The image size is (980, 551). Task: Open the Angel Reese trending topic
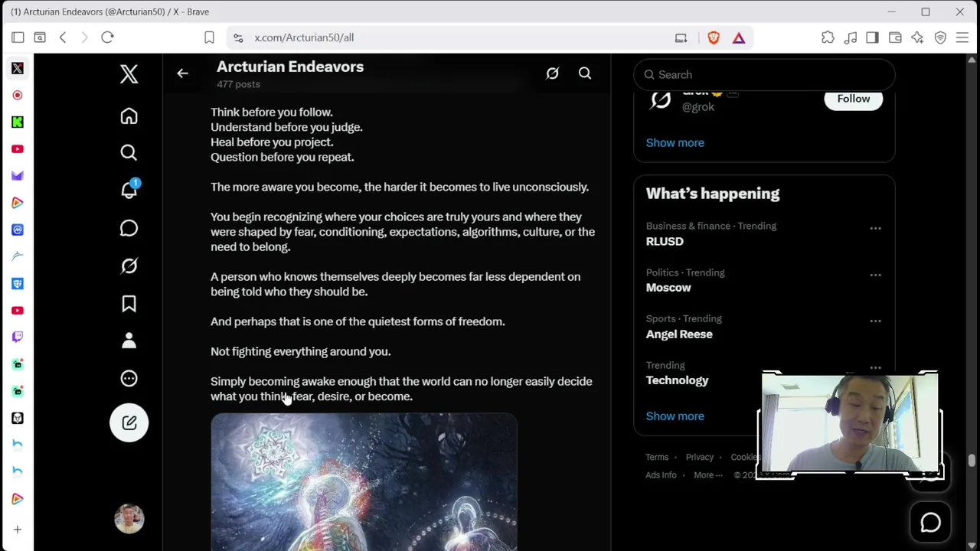[x=679, y=334]
